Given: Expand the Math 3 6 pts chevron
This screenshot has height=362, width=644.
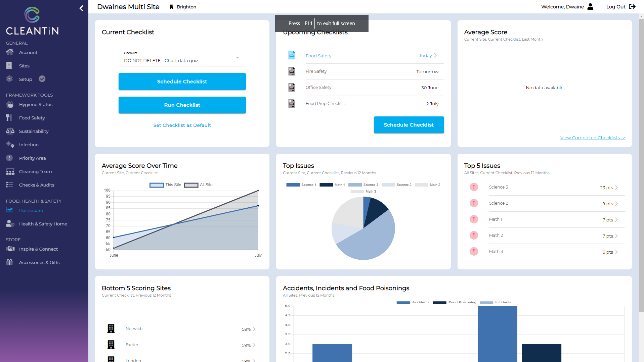Looking at the screenshot, I should click(x=616, y=252).
